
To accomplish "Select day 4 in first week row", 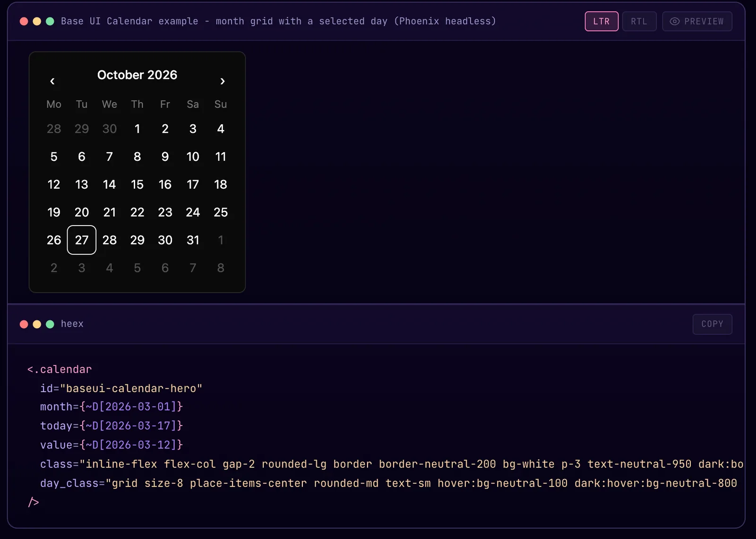I will coord(221,129).
